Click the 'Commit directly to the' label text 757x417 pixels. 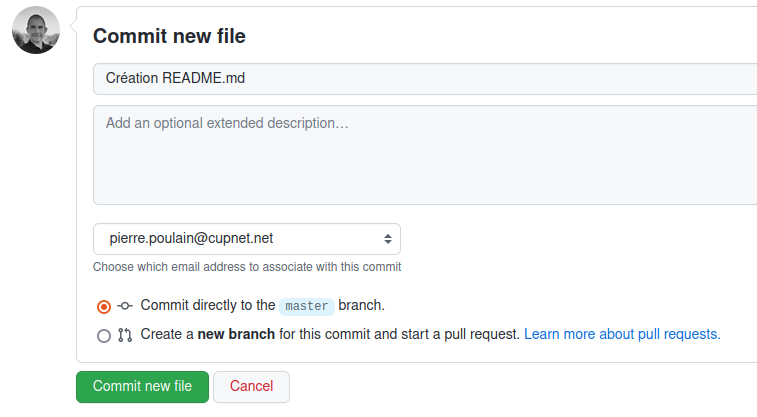pos(208,306)
